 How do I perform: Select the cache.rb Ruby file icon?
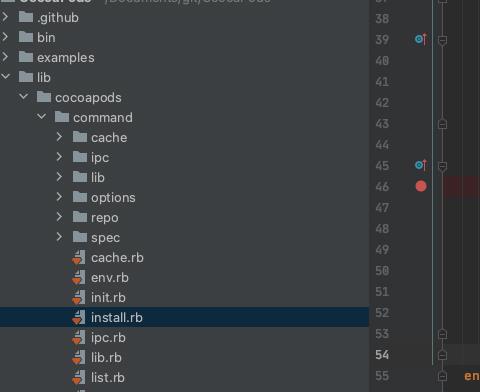point(79,258)
